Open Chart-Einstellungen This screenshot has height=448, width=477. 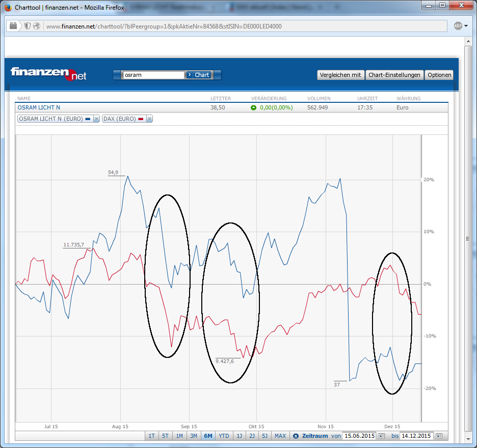point(394,75)
